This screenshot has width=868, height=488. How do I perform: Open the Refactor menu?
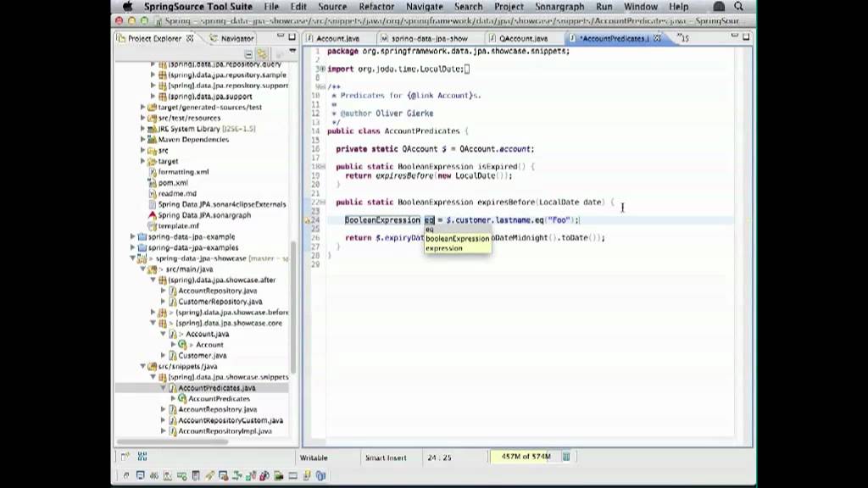pos(376,7)
